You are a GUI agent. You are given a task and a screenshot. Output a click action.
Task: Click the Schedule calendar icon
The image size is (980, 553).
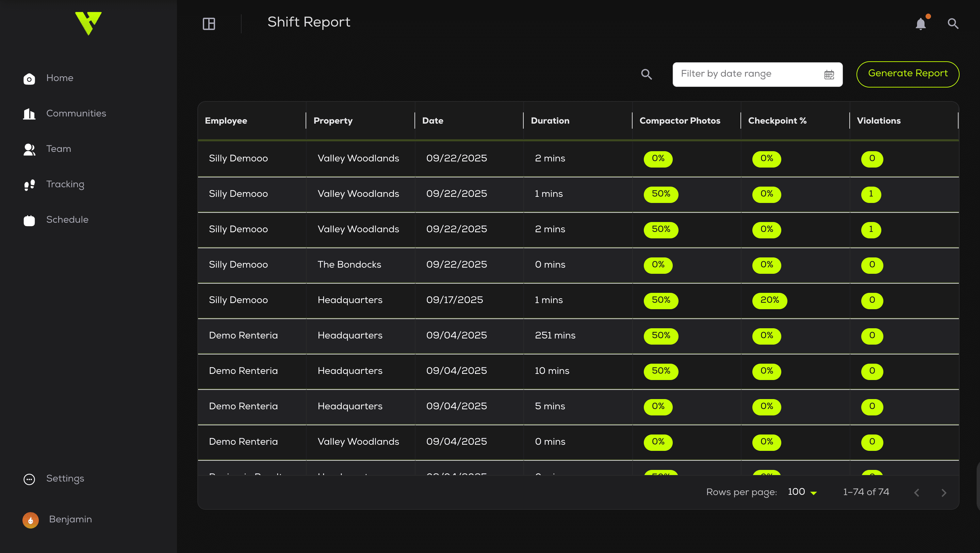click(x=29, y=220)
